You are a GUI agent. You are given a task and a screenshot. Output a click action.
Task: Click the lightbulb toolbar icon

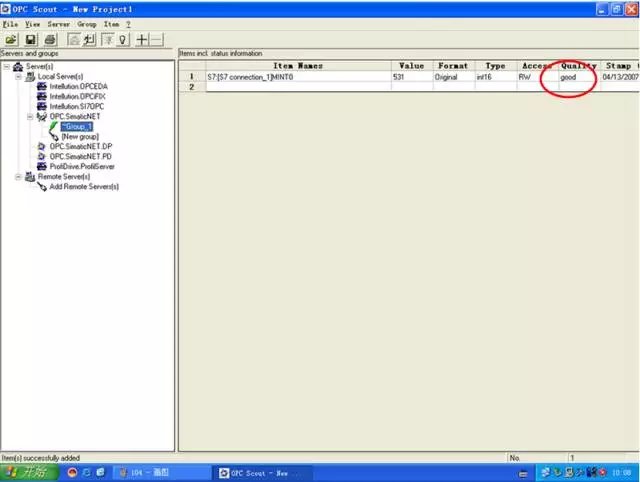tap(123, 39)
